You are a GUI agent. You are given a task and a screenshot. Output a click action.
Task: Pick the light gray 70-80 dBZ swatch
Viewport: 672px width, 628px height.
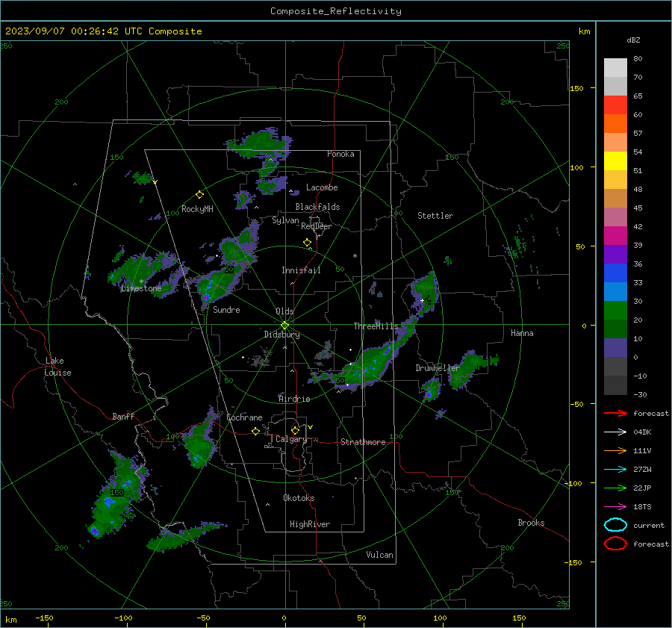(615, 68)
